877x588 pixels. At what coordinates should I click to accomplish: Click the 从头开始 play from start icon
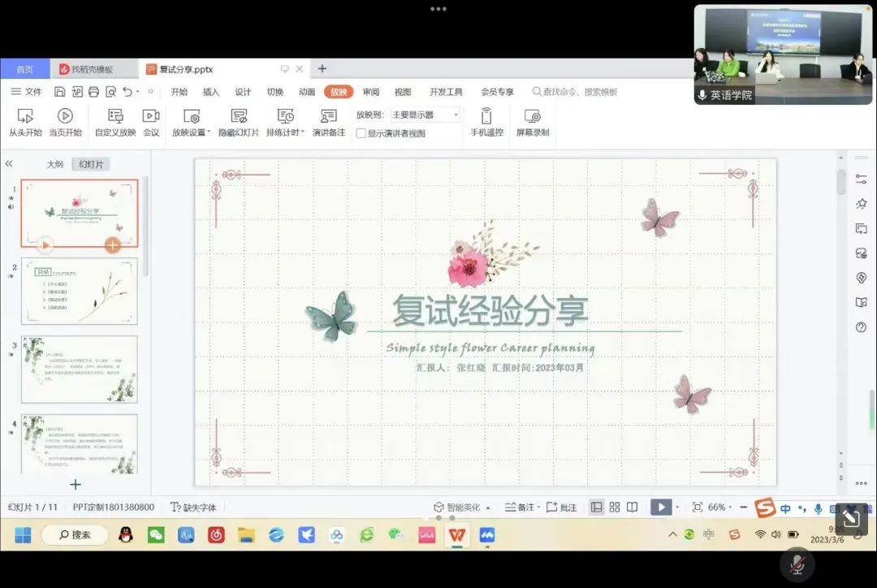coord(25,116)
